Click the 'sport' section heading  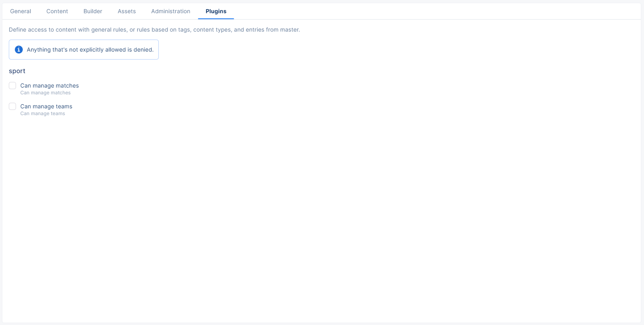[17, 71]
